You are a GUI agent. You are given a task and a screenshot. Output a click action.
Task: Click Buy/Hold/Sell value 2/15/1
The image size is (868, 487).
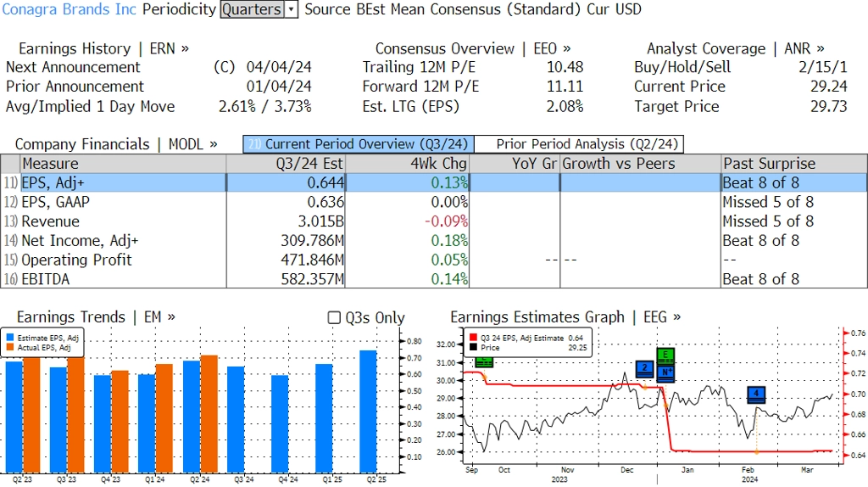tap(823, 67)
